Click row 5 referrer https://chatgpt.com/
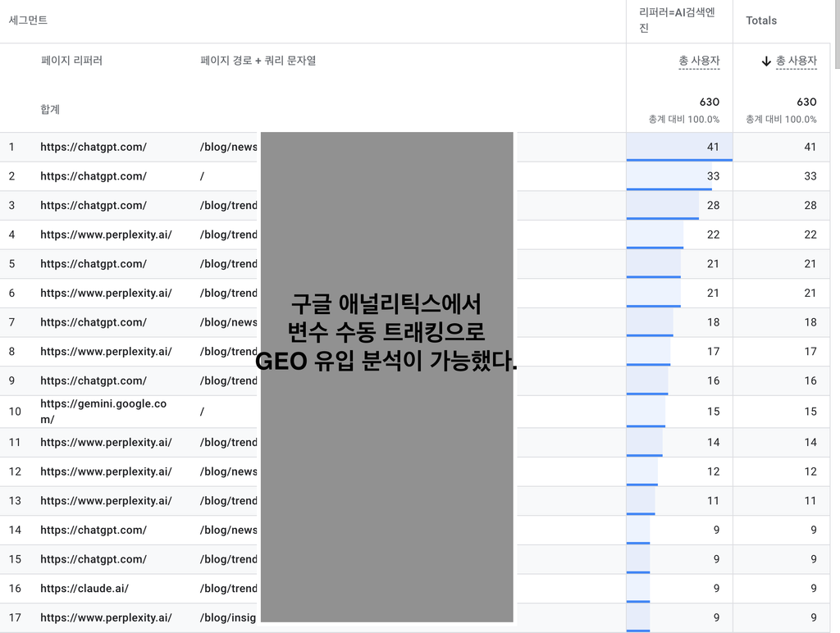Screen dimensions: 840x633 tap(94, 263)
